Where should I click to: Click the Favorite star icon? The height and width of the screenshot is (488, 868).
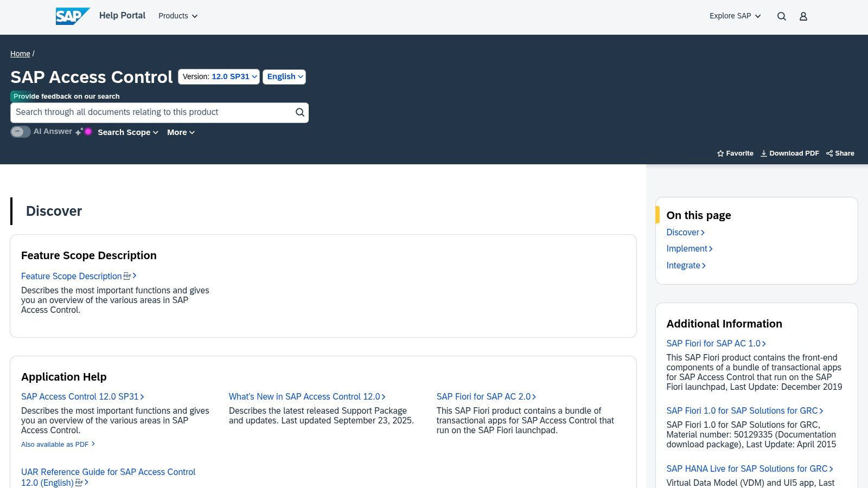click(720, 153)
